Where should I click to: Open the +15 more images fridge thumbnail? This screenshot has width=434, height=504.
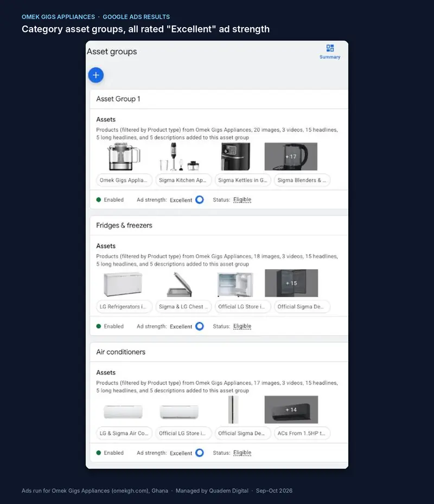291,283
